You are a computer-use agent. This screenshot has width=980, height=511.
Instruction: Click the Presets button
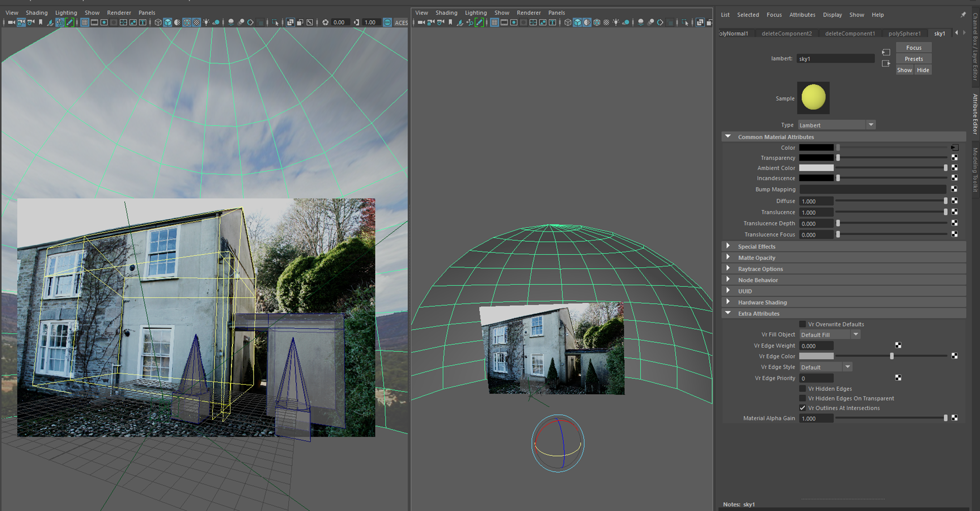point(913,59)
